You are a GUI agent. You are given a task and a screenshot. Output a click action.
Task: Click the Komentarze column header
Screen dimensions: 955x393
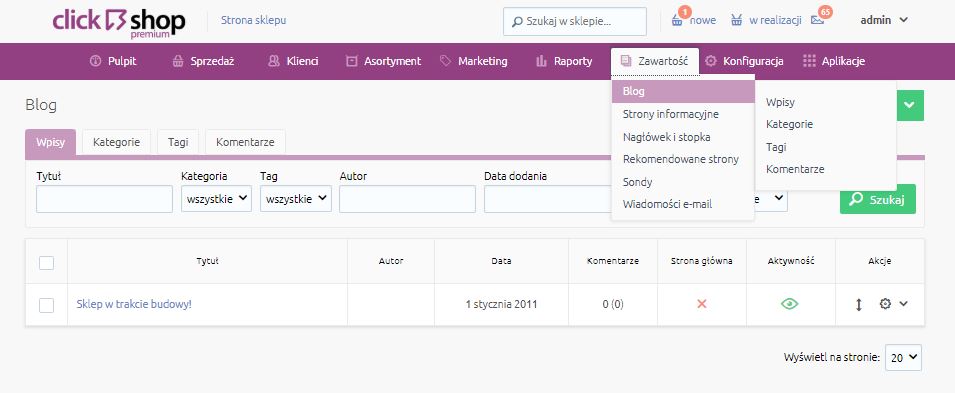[x=613, y=261]
